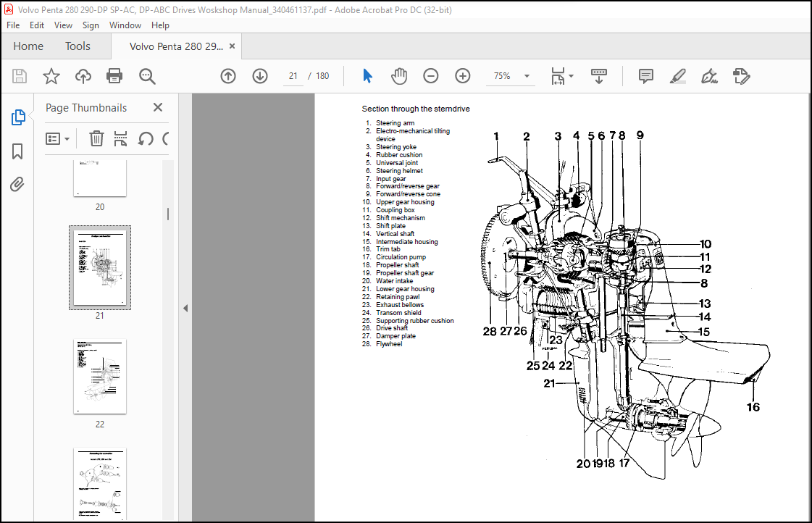Click the thumbnails panel scrollbar handle
Viewport: 812px width, 523px height.
coord(168,214)
